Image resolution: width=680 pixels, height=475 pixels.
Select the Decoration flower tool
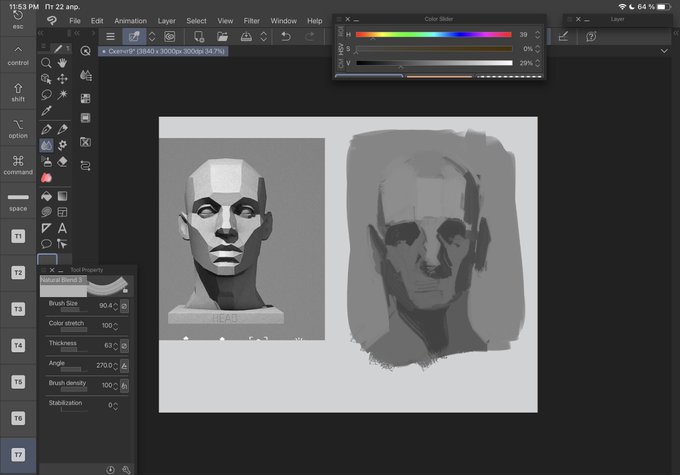click(x=62, y=145)
